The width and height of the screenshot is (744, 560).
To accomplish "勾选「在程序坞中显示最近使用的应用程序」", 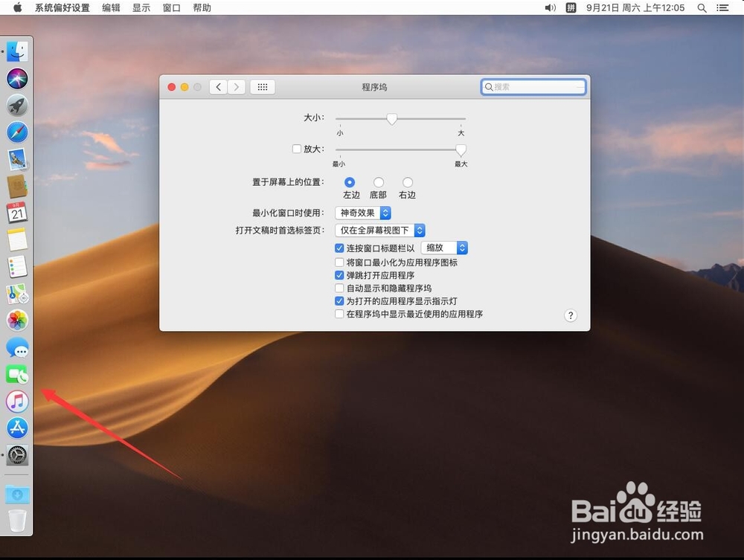I will click(339, 315).
